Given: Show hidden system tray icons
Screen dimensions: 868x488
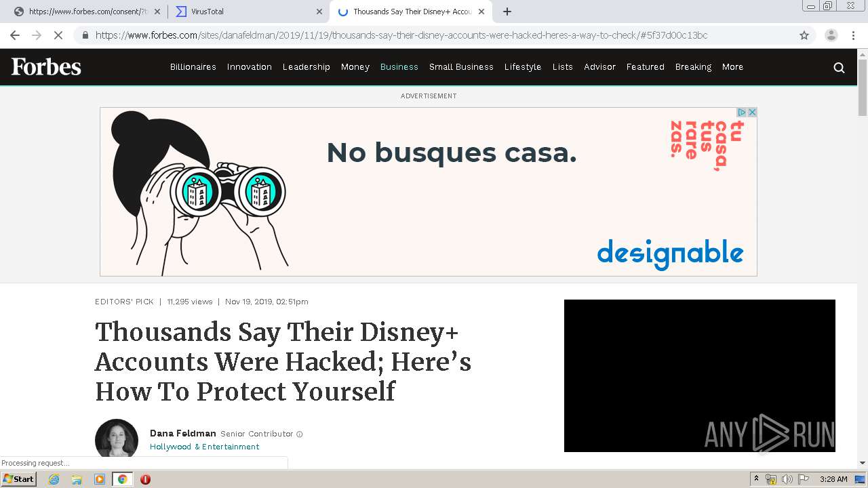Looking at the screenshot, I should tap(756, 479).
